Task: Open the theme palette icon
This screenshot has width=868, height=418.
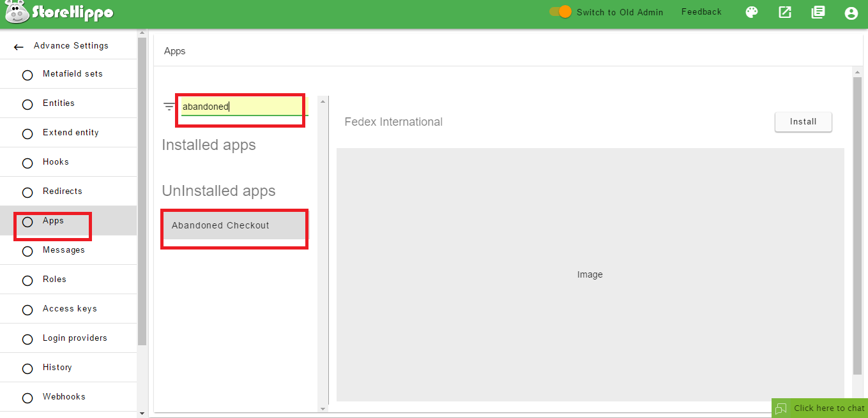Action: [x=752, y=12]
